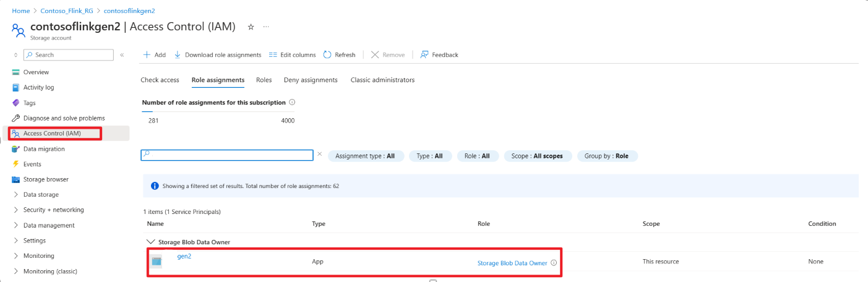
Task: Favorite the resource with the star icon
Action: tap(251, 27)
